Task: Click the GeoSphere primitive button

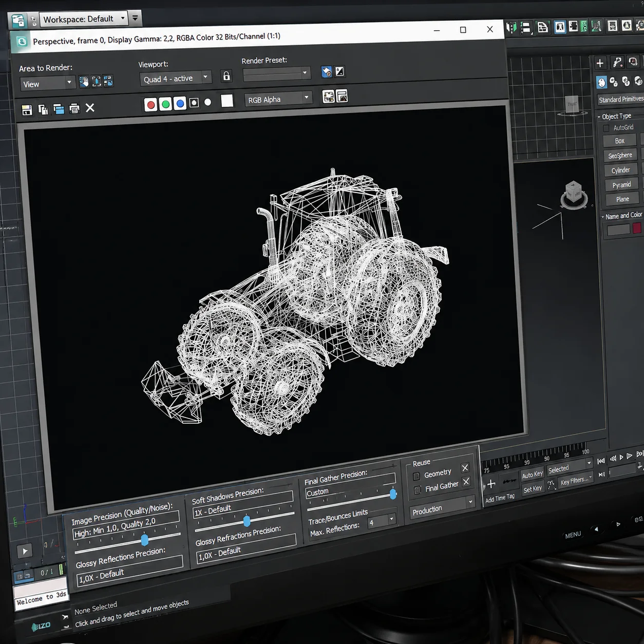Action: pyautogui.click(x=620, y=155)
